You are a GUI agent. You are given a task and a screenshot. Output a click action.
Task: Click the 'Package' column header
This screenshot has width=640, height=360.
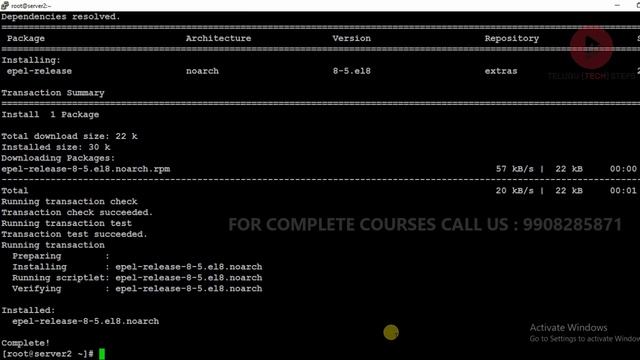pyautogui.click(x=26, y=38)
